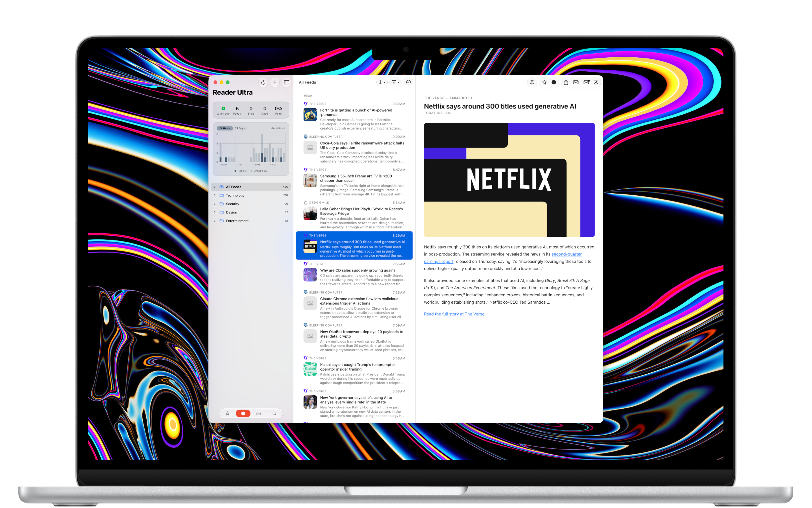
Task: Open the Samsung Frame art TV article
Action: 354,182
